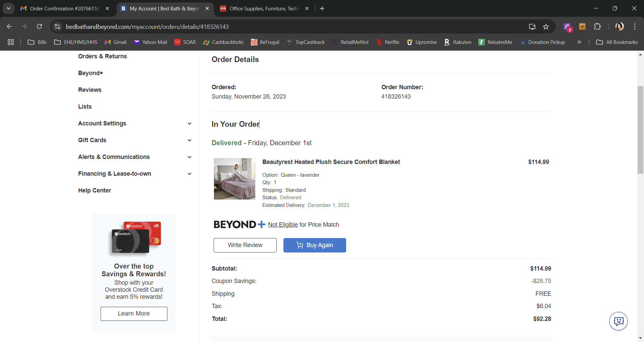Expand the Gift Cards section
Screen dimensions: 644x342
(135, 140)
